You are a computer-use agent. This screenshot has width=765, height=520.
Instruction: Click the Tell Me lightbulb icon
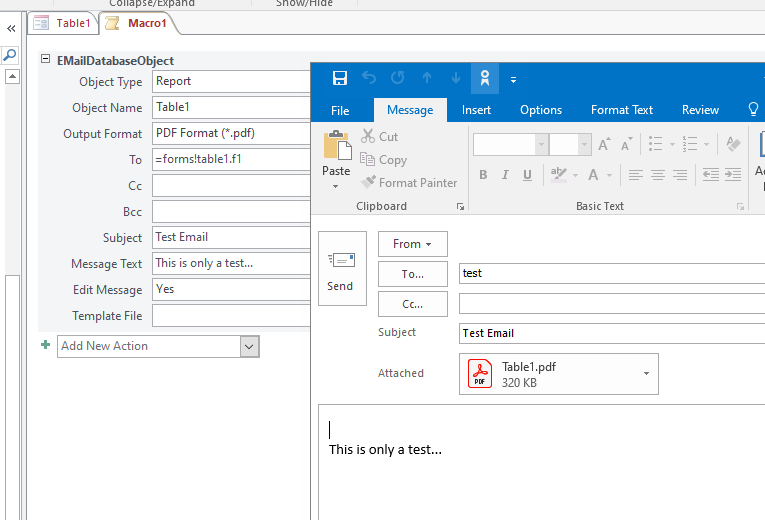(x=753, y=109)
